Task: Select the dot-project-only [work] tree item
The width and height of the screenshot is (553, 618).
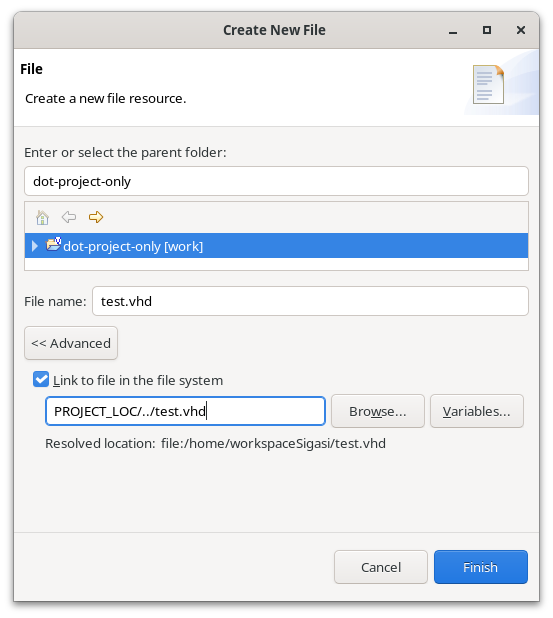Action: click(276, 246)
